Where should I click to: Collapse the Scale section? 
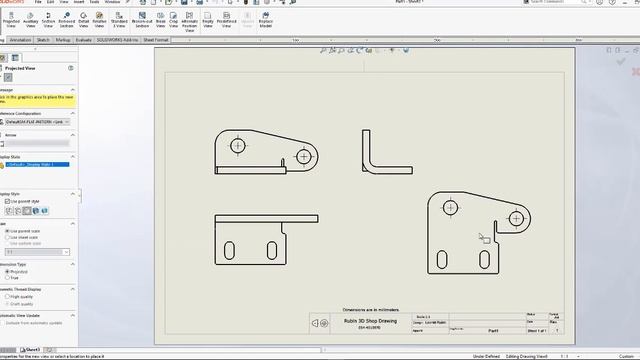point(73,224)
